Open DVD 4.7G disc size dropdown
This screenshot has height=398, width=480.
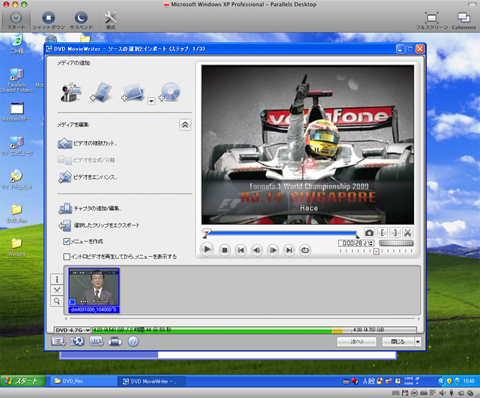72,330
